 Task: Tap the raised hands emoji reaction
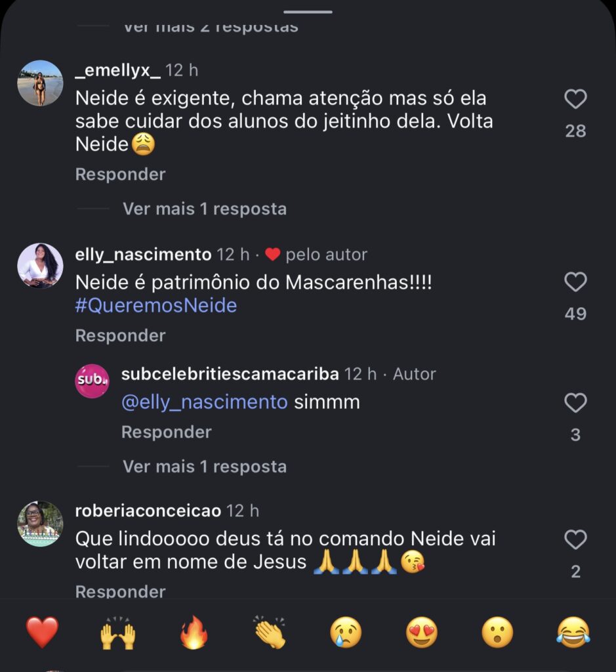pyautogui.click(x=117, y=633)
